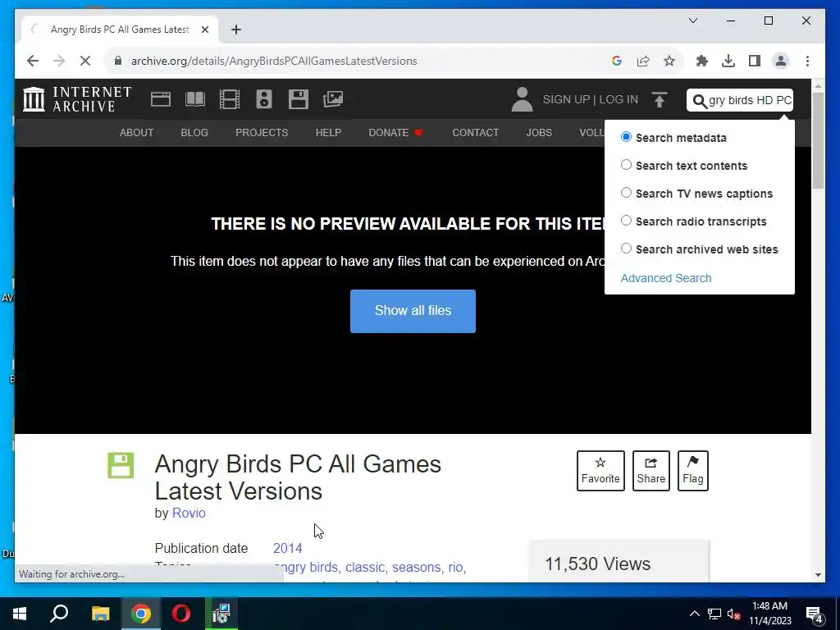Open the HELP menu item
Image resolution: width=840 pixels, height=630 pixels.
pyautogui.click(x=328, y=132)
